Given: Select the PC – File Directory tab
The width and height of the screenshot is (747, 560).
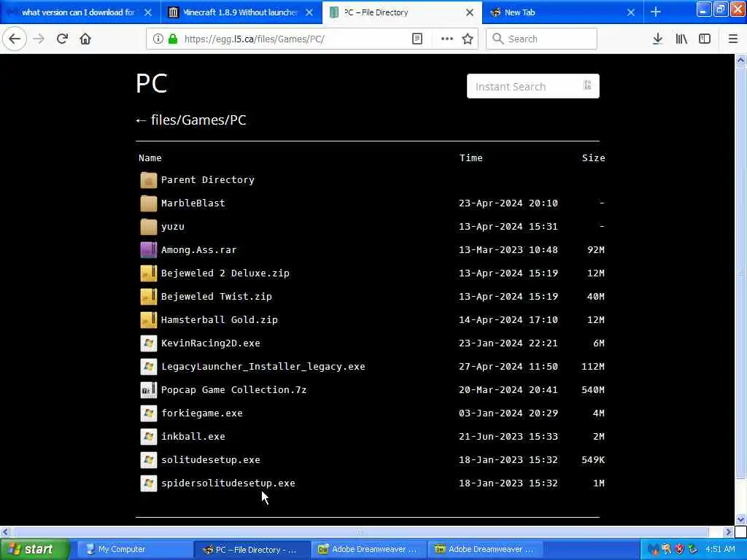Looking at the screenshot, I should click(403, 12).
